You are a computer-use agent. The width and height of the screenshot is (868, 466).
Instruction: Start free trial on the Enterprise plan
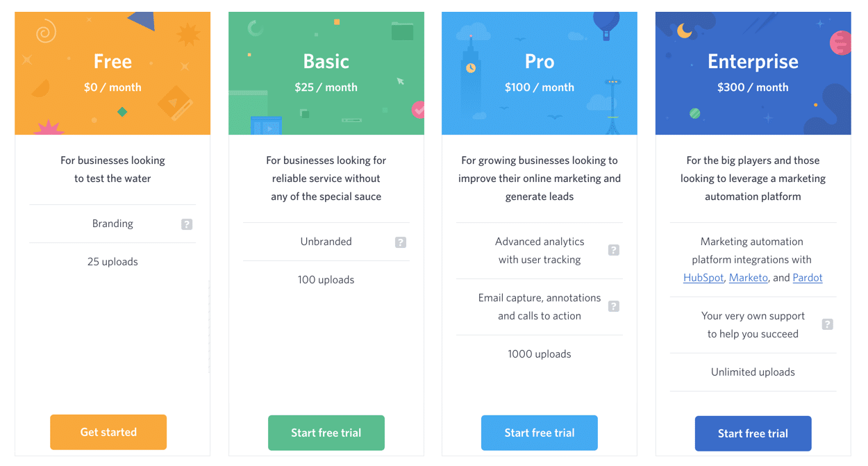click(753, 433)
